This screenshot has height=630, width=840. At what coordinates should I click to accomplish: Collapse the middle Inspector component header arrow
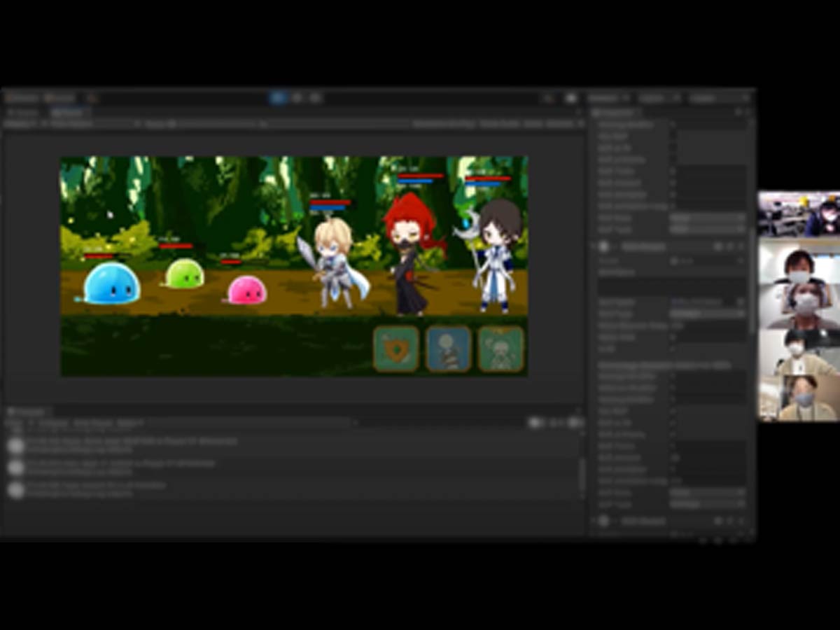pyautogui.click(x=594, y=246)
